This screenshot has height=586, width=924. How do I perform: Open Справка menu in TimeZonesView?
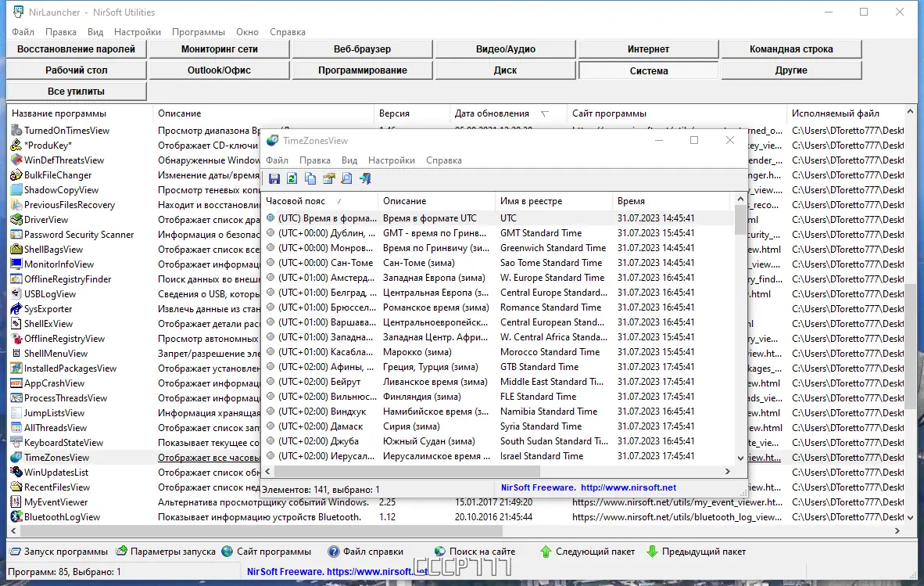(444, 160)
